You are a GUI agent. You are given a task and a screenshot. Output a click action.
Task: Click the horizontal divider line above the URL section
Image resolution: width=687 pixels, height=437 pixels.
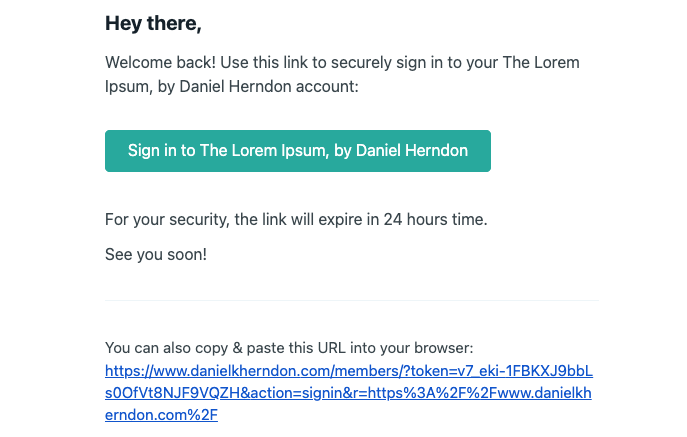point(352,301)
